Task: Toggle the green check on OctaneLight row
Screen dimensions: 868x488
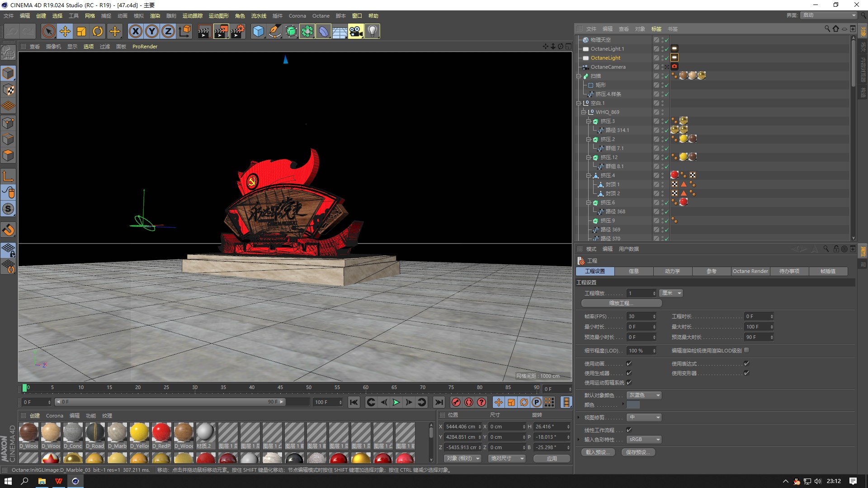Action: [x=666, y=58]
